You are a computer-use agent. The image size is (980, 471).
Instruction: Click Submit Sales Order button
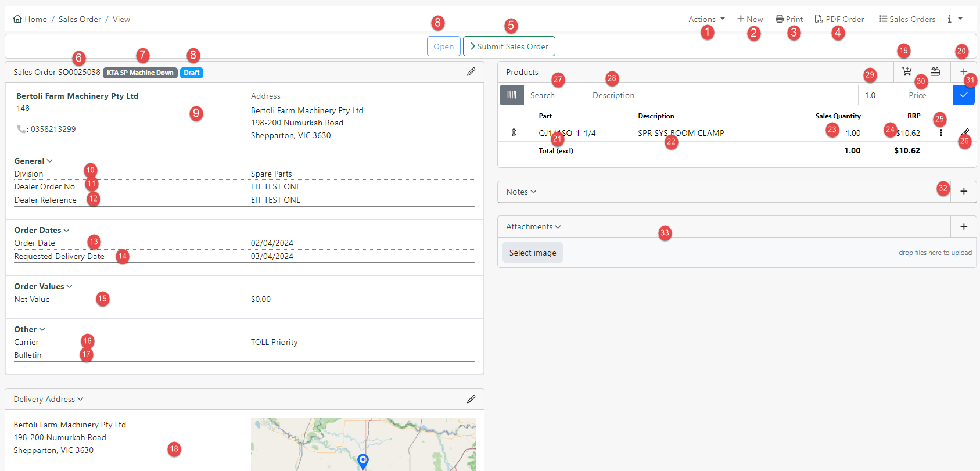(x=509, y=46)
